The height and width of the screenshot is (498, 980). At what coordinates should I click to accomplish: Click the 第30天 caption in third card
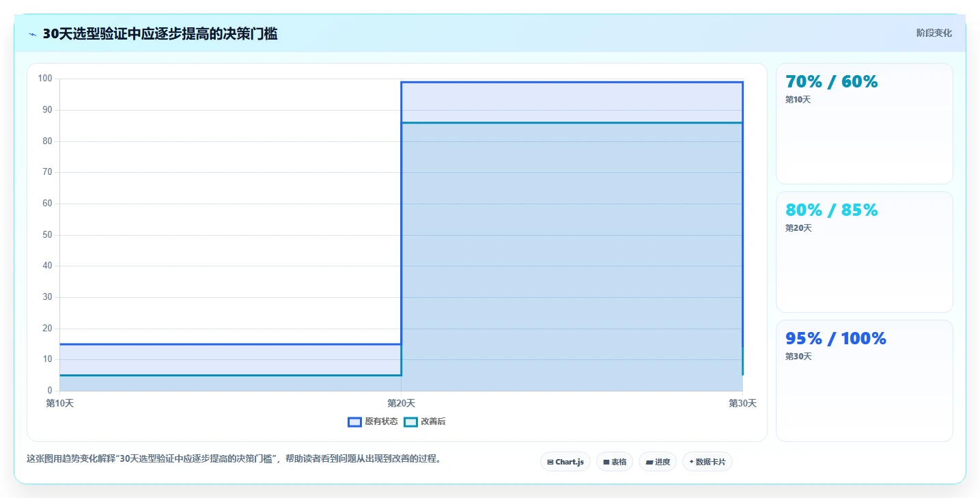(x=798, y=357)
